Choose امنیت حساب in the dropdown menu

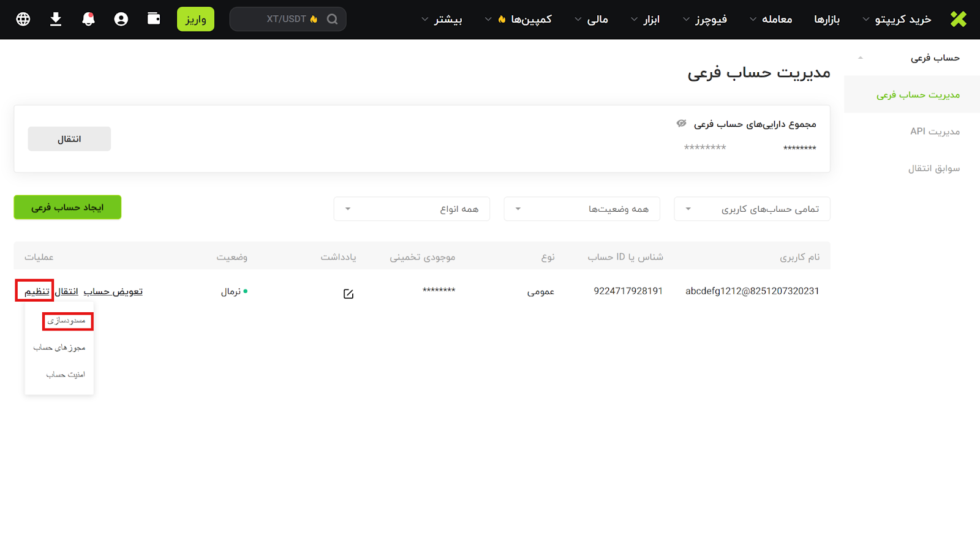point(66,375)
